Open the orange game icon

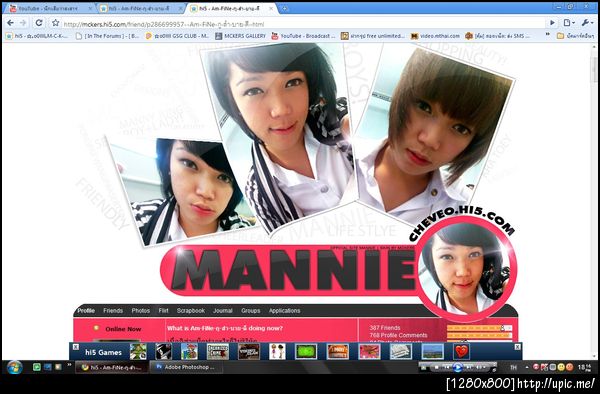click(x=338, y=352)
